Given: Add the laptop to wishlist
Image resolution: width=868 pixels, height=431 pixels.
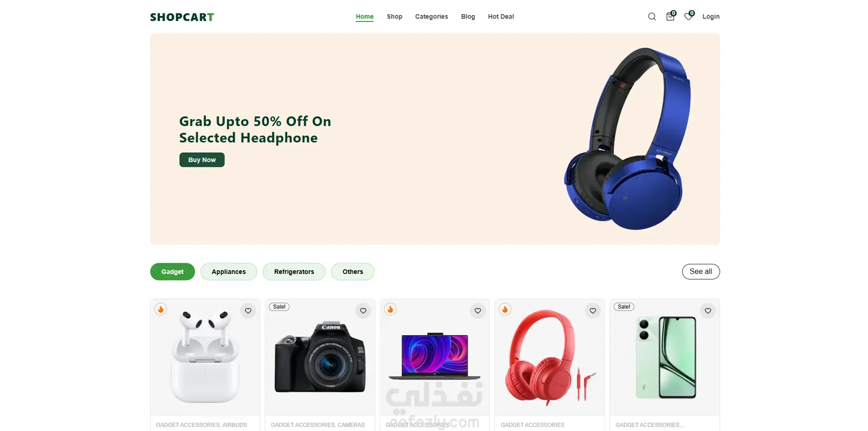Looking at the screenshot, I should click(478, 311).
